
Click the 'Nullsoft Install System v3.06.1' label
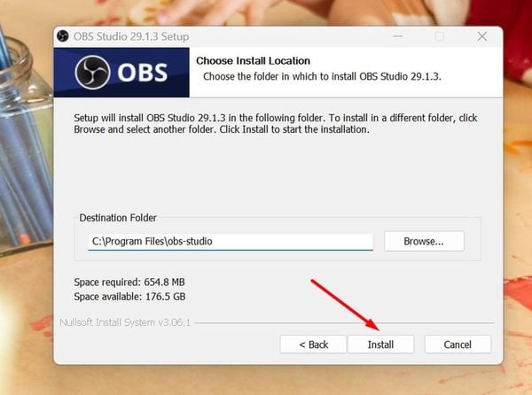(x=125, y=322)
